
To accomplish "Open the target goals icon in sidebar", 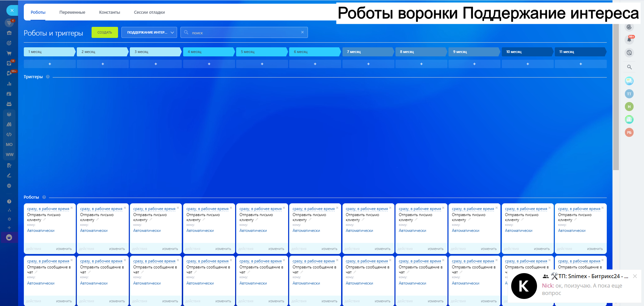I will [9, 43].
